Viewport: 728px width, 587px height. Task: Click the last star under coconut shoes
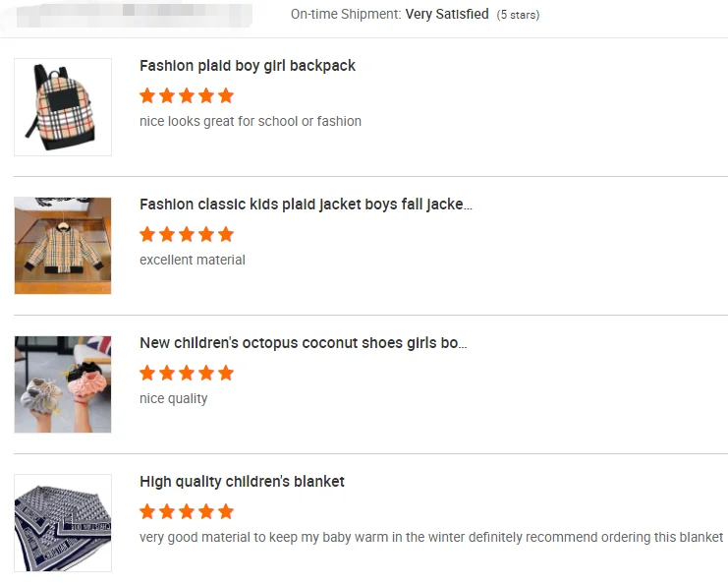[x=226, y=373]
